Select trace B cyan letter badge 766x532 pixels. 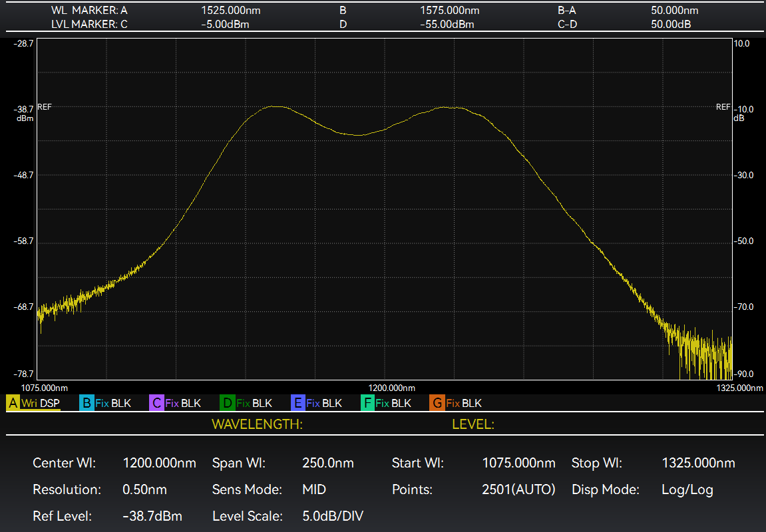pyautogui.click(x=87, y=403)
